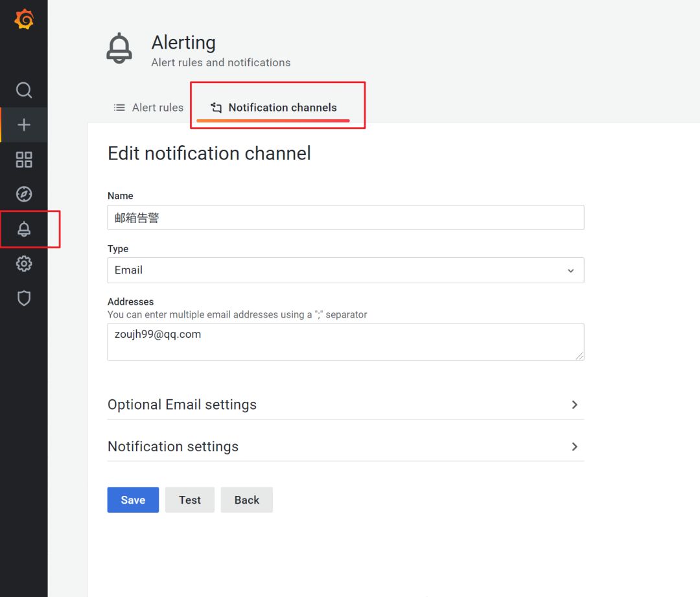Screen dimensions: 700x597
Task: Click the Save button
Action: 133,500
